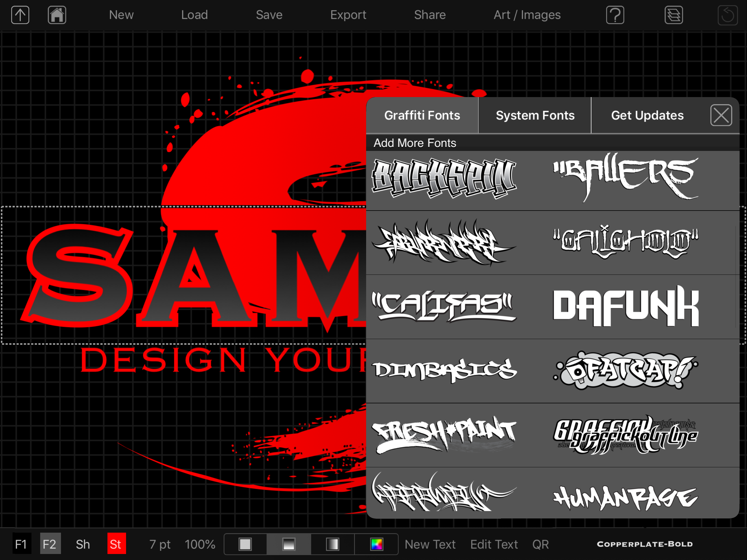Open the layers stack icon
The image size is (747, 560).
tap(674, 15)
